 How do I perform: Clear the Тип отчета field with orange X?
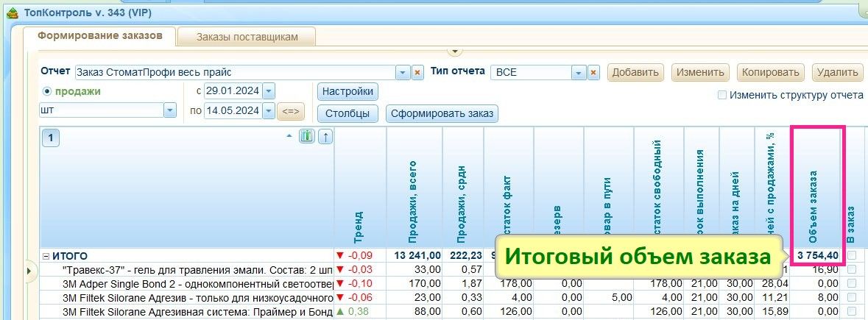pyautogui.click(x=593, y=72)
